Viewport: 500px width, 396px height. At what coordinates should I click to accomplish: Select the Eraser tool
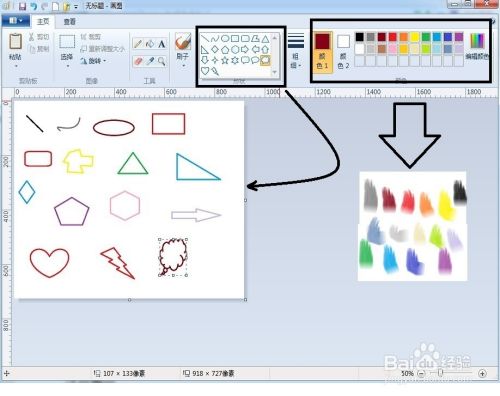click(138, 61)
